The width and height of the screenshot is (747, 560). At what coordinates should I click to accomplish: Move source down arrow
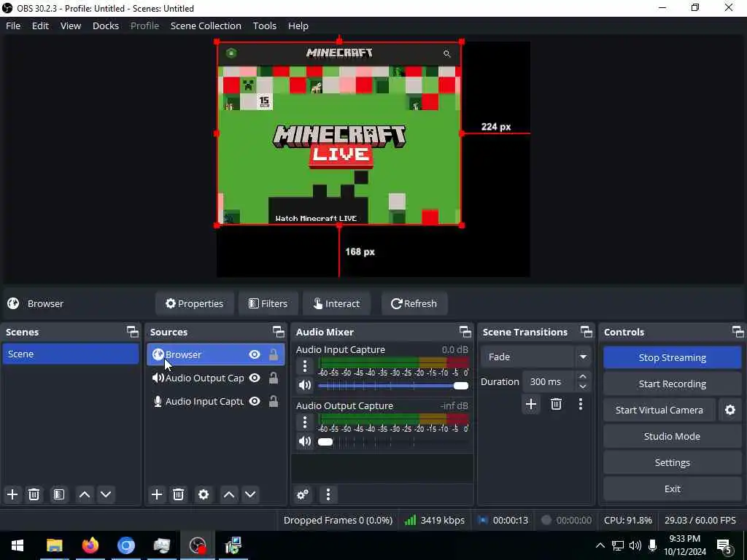pyautogui.click(x=250, y=494)
